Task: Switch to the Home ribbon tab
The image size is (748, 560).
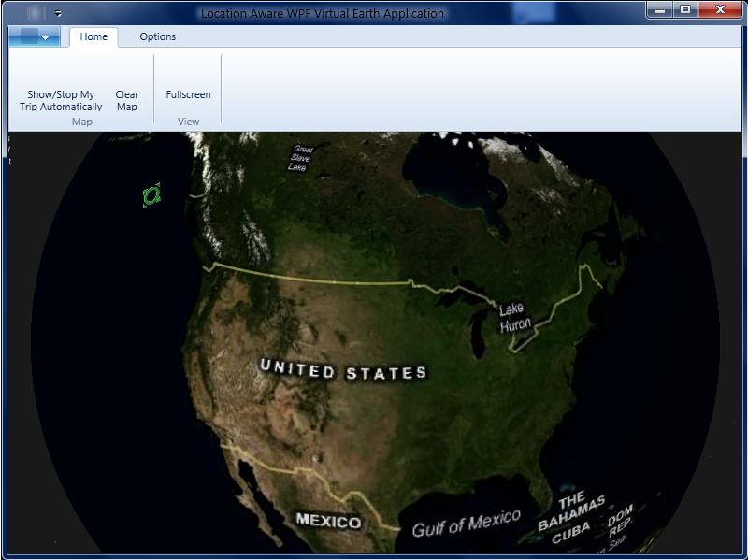Action: [x=93, y=36]
